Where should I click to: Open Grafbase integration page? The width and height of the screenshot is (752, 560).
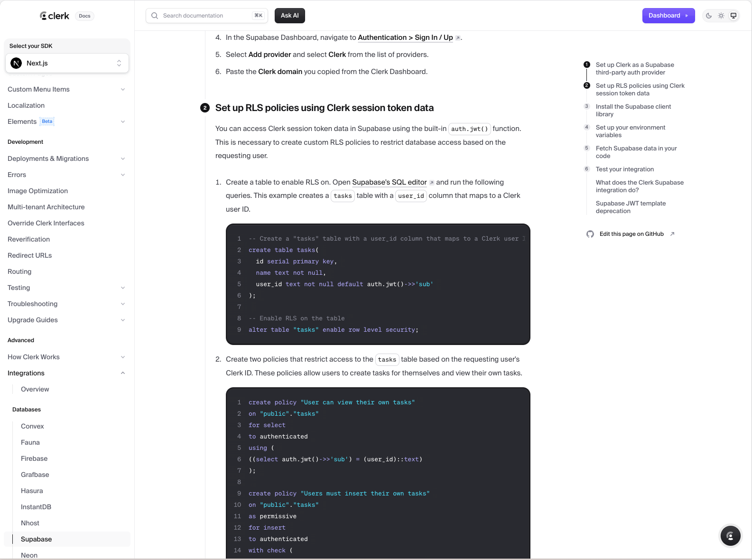[x=35, y=475]
